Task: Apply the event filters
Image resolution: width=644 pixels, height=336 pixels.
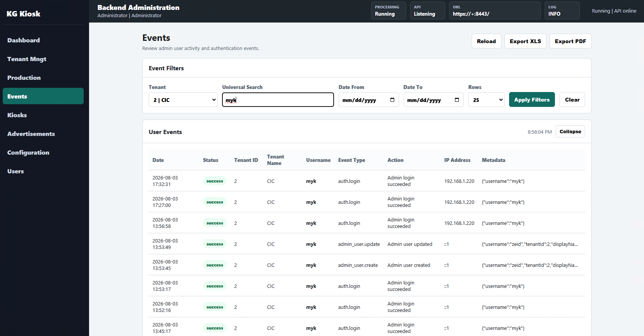Action: tap(532, 100)
